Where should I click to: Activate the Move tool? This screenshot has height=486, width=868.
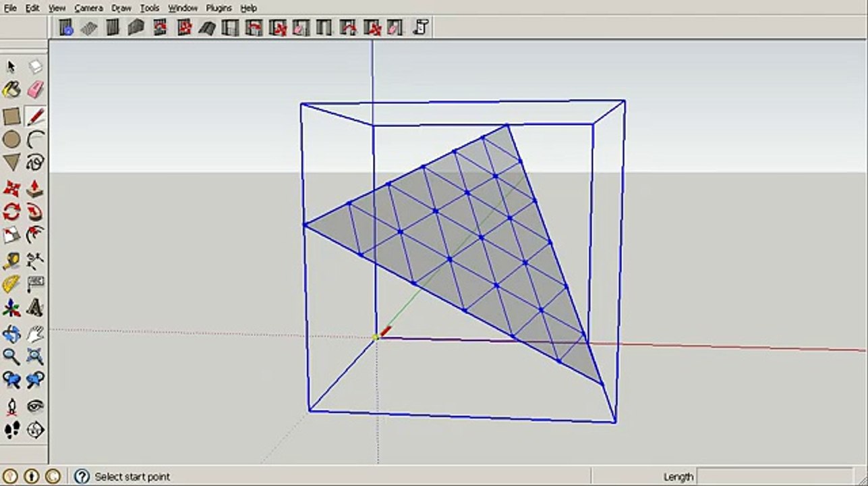click(11, 189)
